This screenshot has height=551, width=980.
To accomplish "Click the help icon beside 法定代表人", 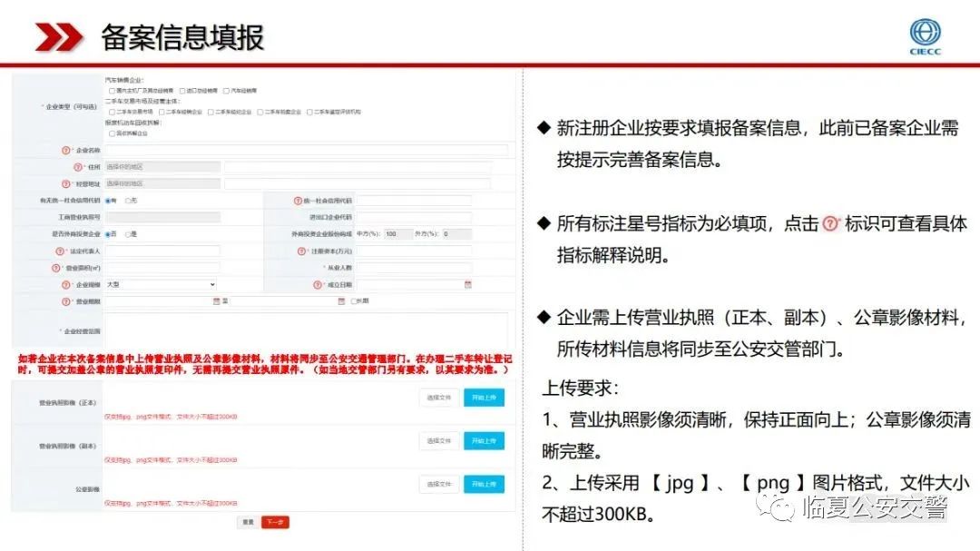I will [59, 251].
